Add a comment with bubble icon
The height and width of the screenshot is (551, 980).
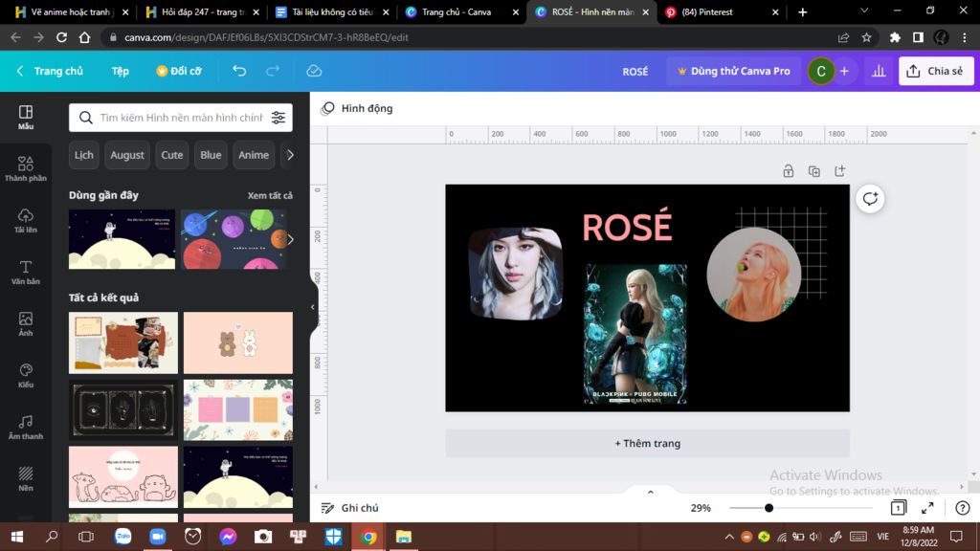(x=869, y=199)
